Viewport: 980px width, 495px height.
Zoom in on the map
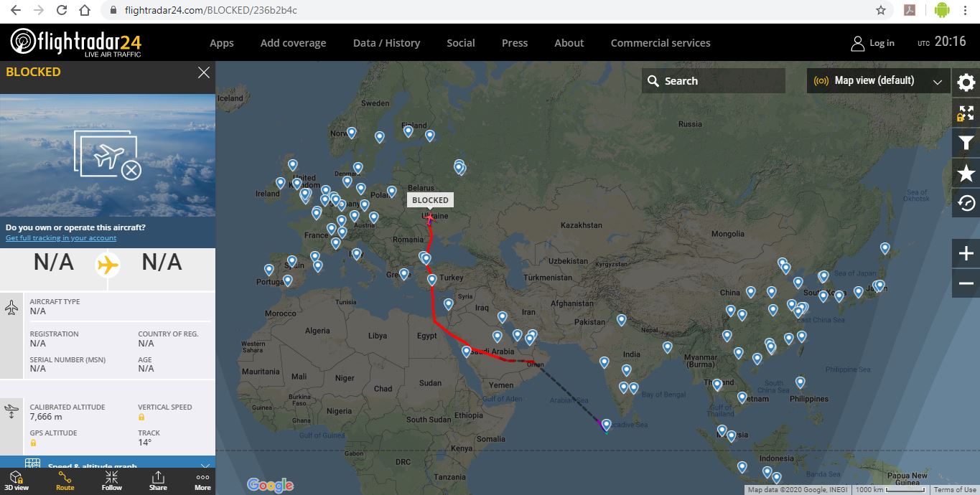point(966,253)
